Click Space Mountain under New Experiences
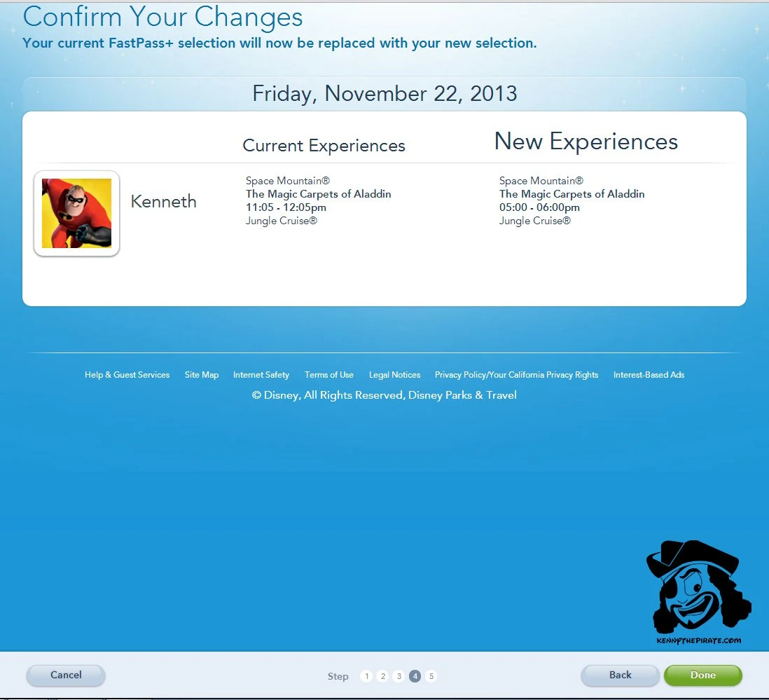Image resolution: width=769 pixels, height=700 pixels. (541, 181)
